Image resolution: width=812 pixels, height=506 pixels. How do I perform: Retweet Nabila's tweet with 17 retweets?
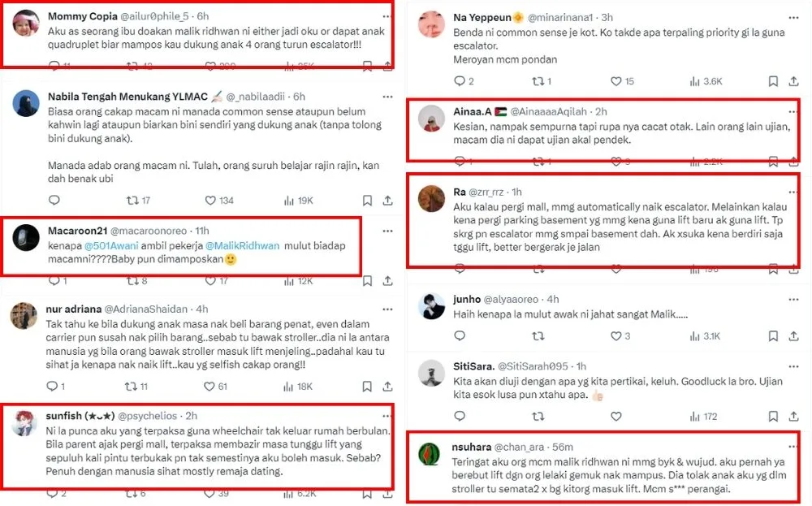(x=134, y=201)
